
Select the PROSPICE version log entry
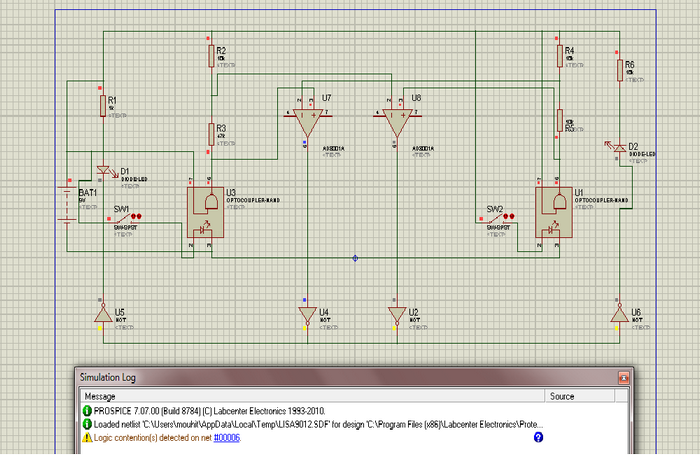tap(204, 411)
